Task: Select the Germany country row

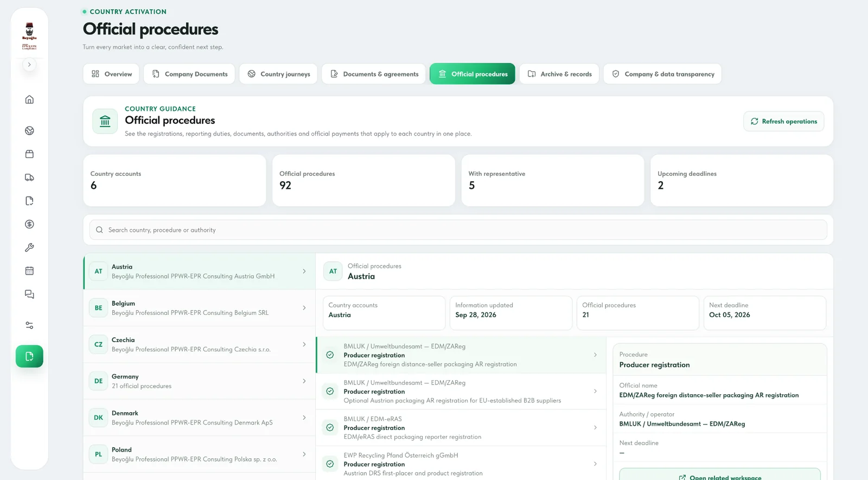Action: (x=200, y=381)
